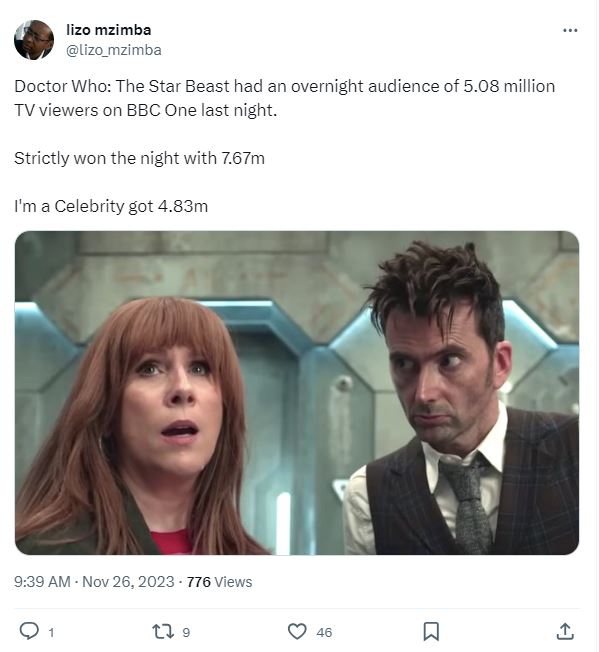Open the reply speech bubble icon
This screenshot has width=599, height=652.
click(29, 631)
